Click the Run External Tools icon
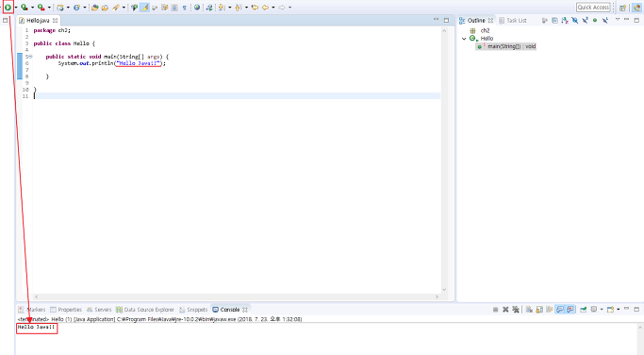Viewport: 644px width, 355px height. (x=41, y=8)
